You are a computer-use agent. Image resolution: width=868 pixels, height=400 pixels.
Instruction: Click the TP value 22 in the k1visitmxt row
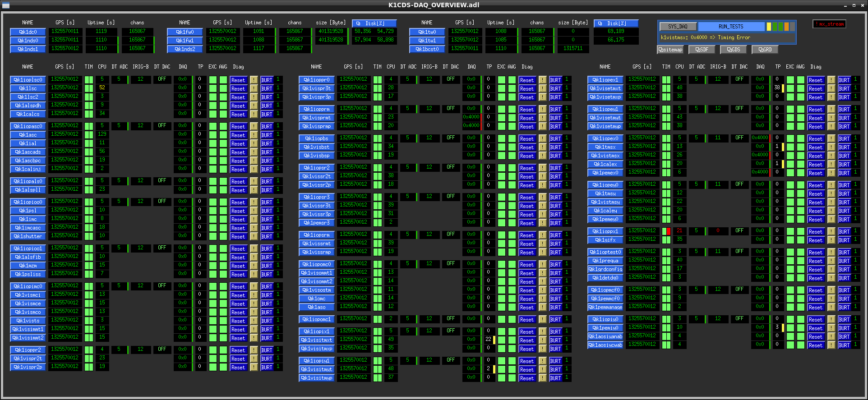click(488, 339)
